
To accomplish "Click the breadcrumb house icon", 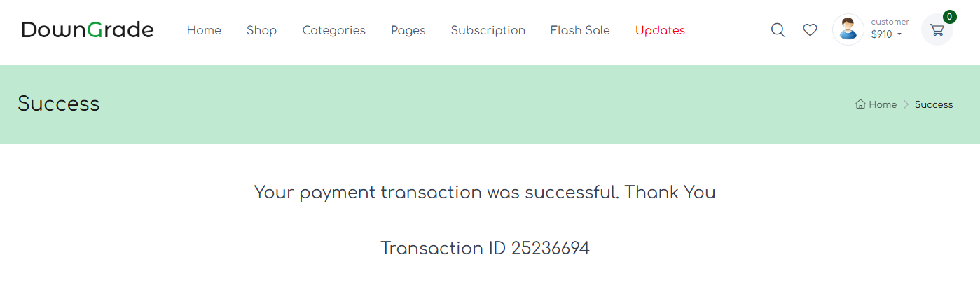I will click(860, 104).
